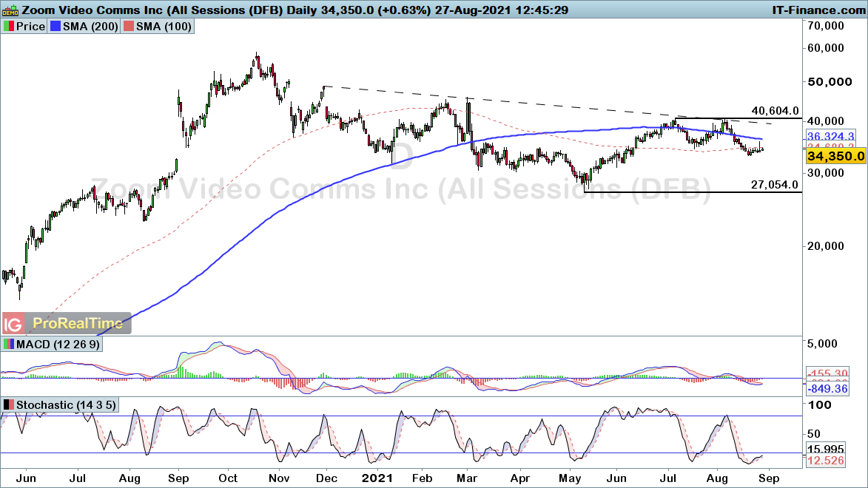Screen dimensions: 868x488
Task: Click the SMA (200) blue swatch
Action: 55,26
